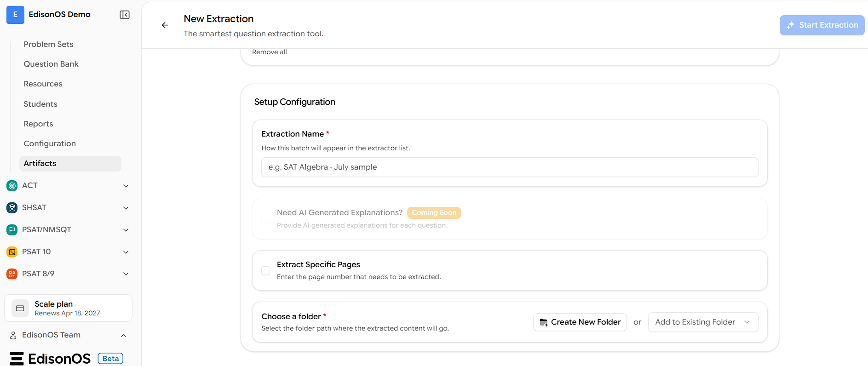
Task: Click the PSAT 8/9 orange icon
Action: click(x=12, y=274)
